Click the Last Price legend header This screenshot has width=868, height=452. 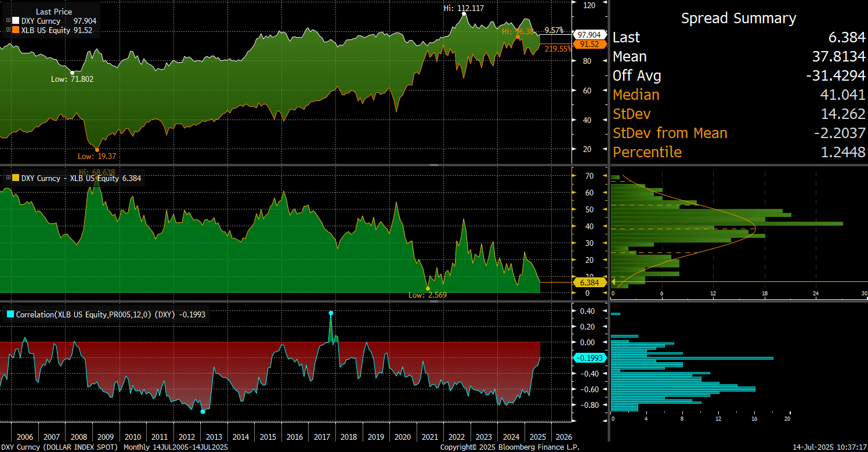coord(54,11)
